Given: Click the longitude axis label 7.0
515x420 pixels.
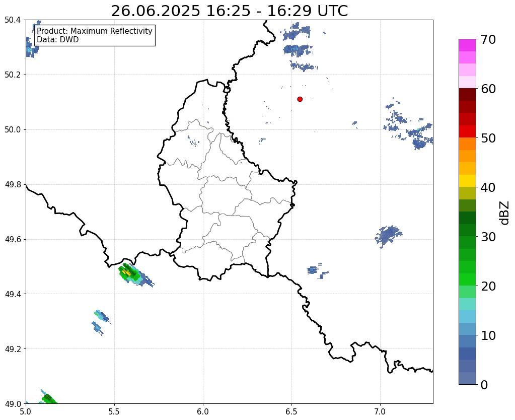Looking at the screenshot, I should click(380, 412).
